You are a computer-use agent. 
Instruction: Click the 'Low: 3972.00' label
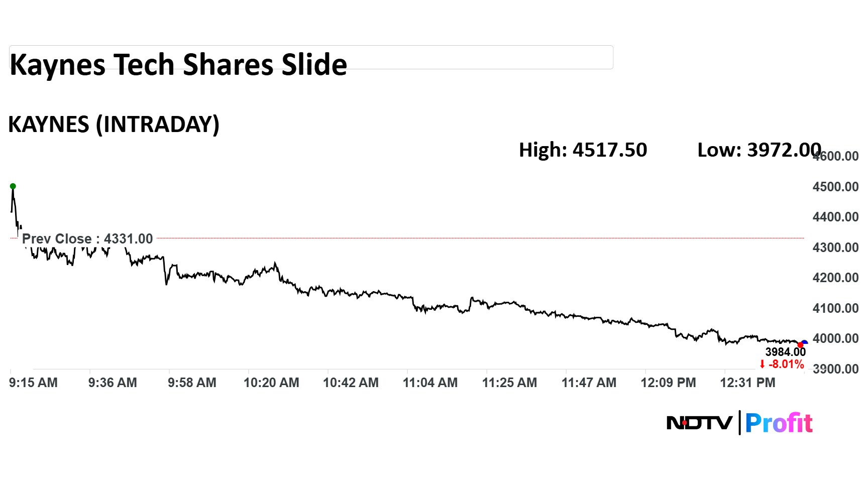(x=758, y=150)
